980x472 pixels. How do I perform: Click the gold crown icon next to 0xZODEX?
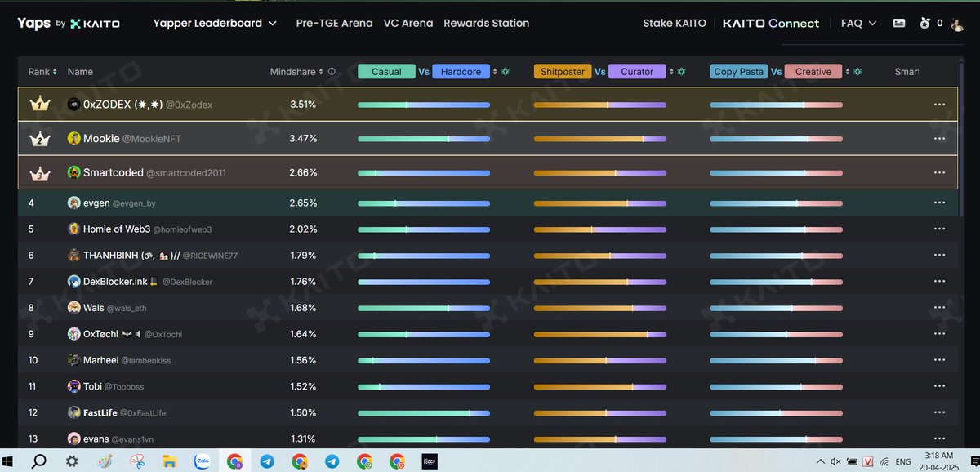pyautogui.click(x=40, y=104)
